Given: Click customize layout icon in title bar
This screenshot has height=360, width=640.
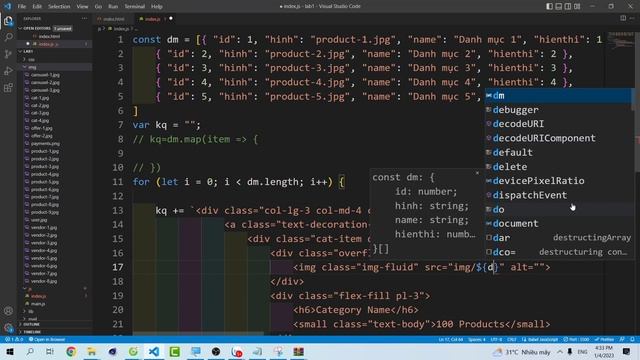Looking at the screenshot, I should pos(577,6).
